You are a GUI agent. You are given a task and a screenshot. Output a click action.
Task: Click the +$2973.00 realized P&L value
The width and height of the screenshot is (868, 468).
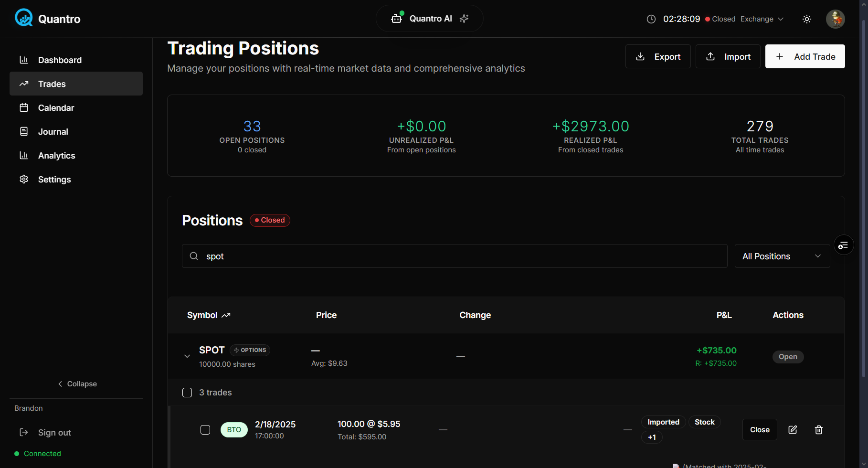coord(591,126)
